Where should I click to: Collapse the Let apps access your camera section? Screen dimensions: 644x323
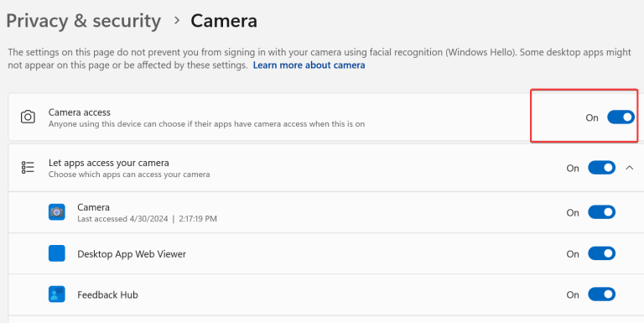pos(629,168)
